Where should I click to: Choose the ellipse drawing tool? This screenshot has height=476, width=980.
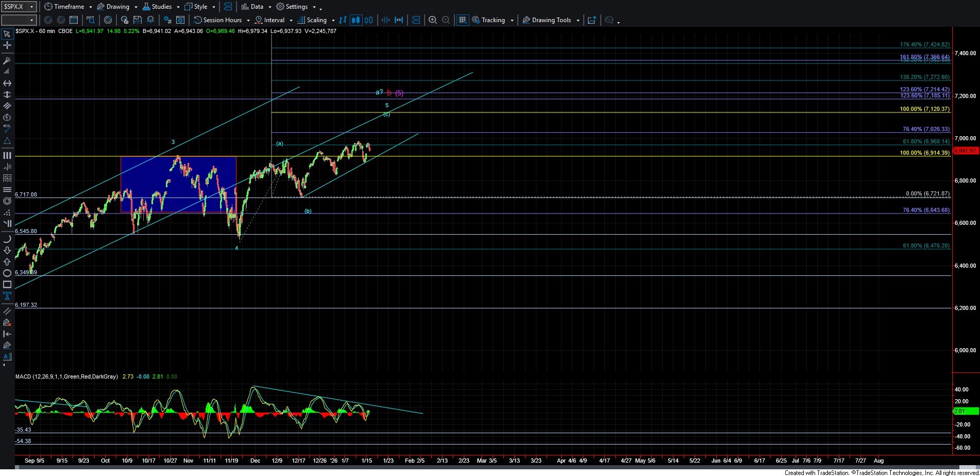(x=7, y=273)
